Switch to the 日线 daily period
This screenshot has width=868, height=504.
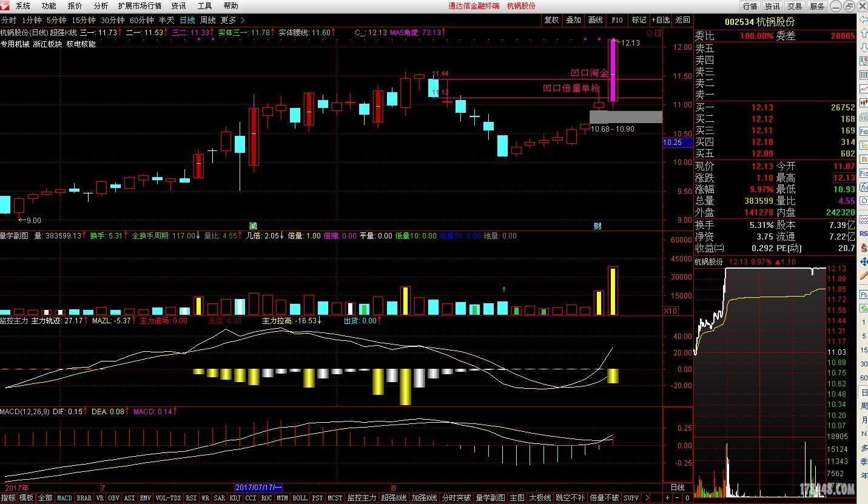pyautogui.click(x=187, y=20)
